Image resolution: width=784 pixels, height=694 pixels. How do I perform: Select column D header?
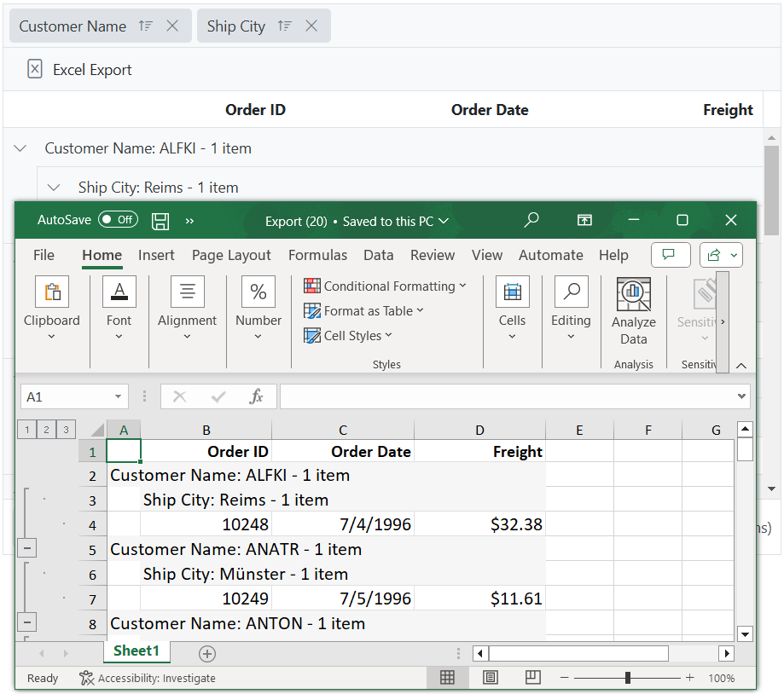tap(479, 430)
